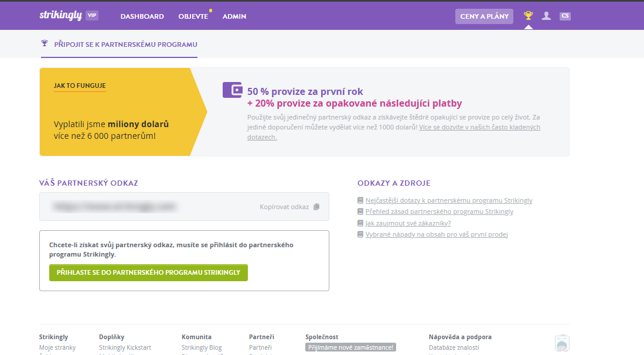The image size is (644, 355).
Task: Open Jak zaujmout své zákazníky link
Action: (408, 223)
